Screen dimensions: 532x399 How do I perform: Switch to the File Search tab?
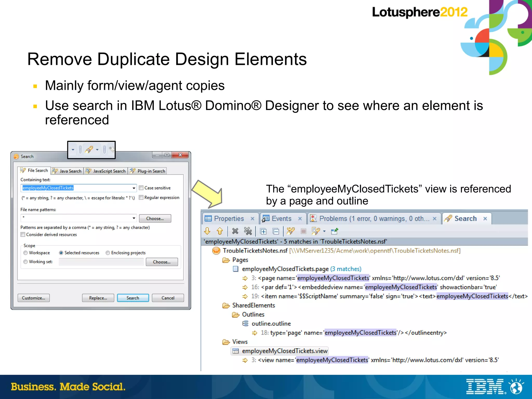(x=34, y=171)
